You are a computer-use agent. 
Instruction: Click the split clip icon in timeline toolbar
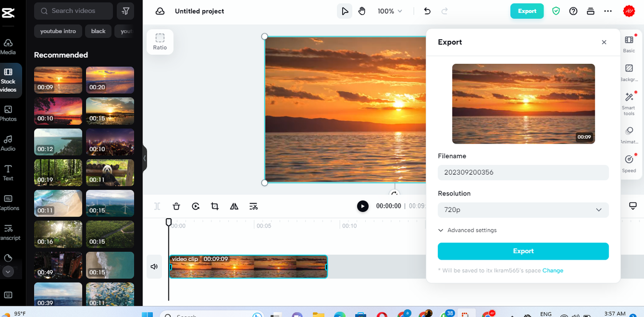coord(157,206)
